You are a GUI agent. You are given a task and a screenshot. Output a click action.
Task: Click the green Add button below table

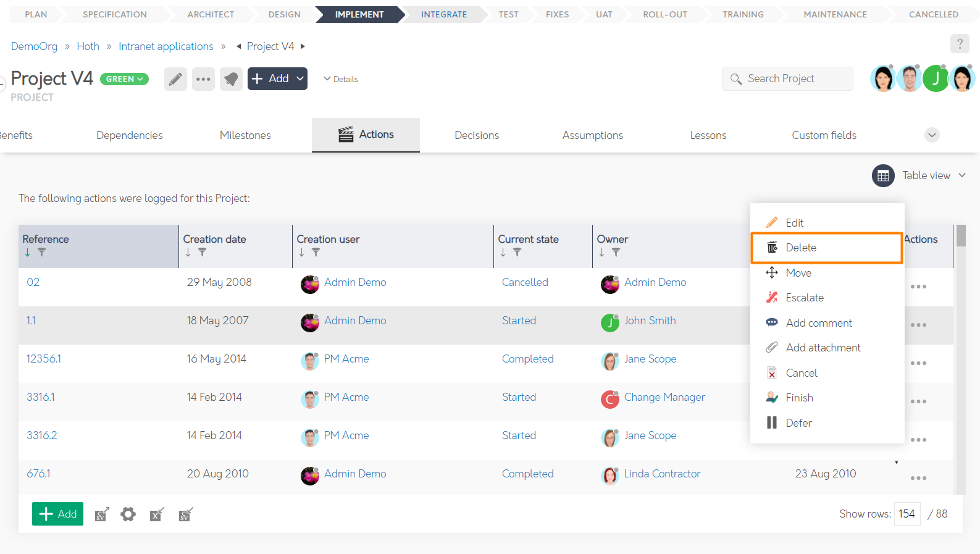pyautogui.click(x=57, y=514)
